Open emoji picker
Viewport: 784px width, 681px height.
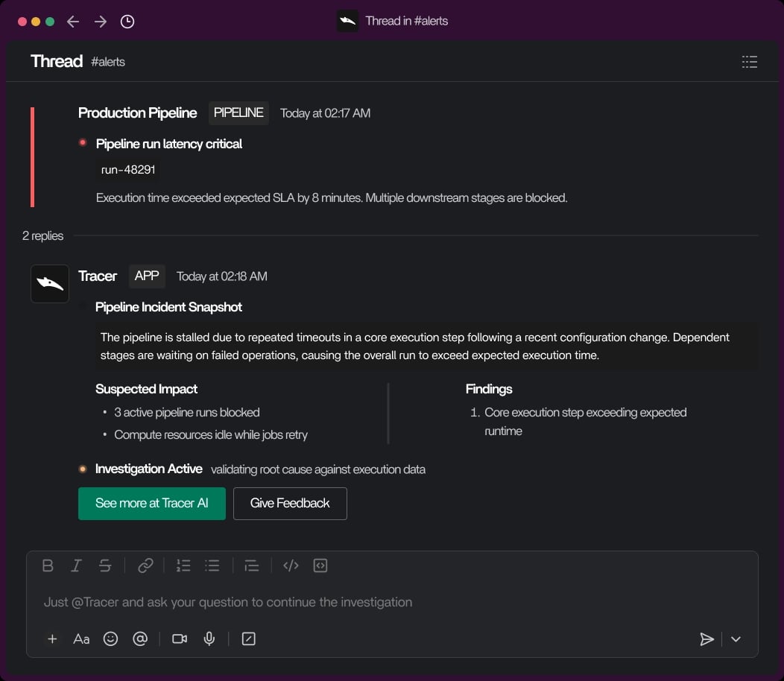pos(110,639)
